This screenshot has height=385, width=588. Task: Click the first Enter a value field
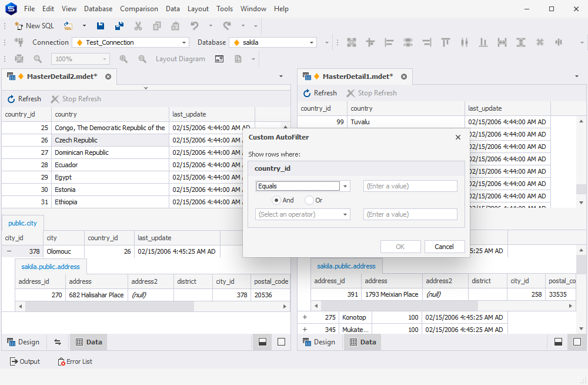[410, 186]
